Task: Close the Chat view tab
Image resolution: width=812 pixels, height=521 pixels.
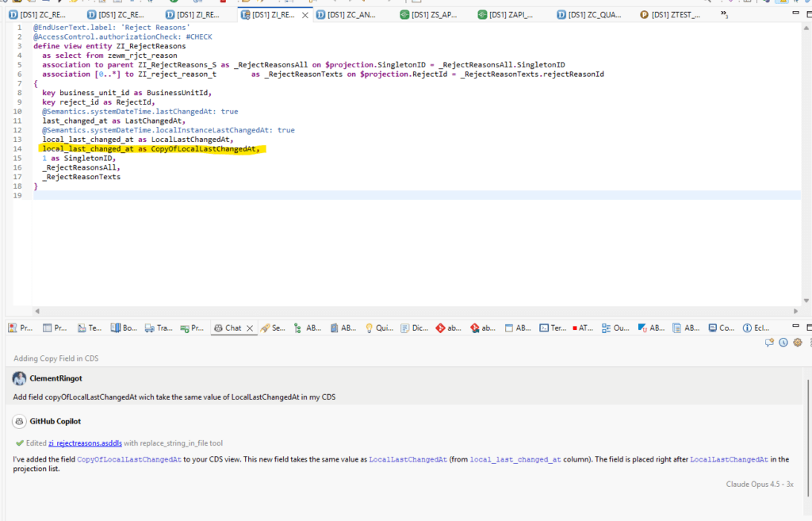Action: tap(251, 328)
